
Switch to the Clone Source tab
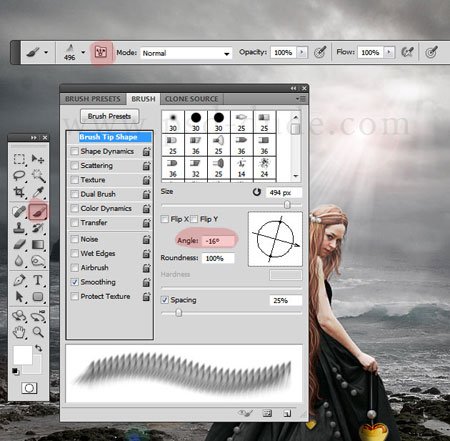pyautogui.click(x=192, y=99)
